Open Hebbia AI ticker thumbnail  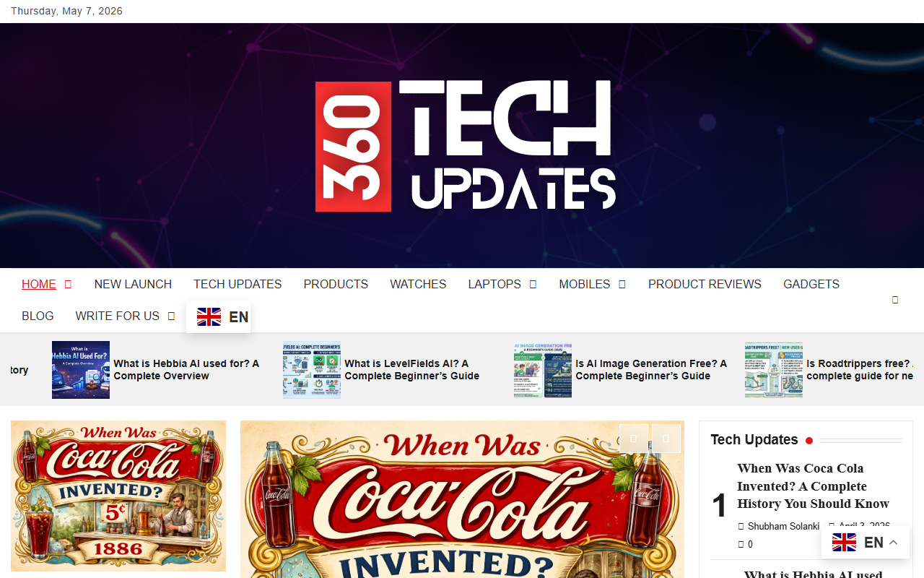pyautogui.click(x=81, y=370)
